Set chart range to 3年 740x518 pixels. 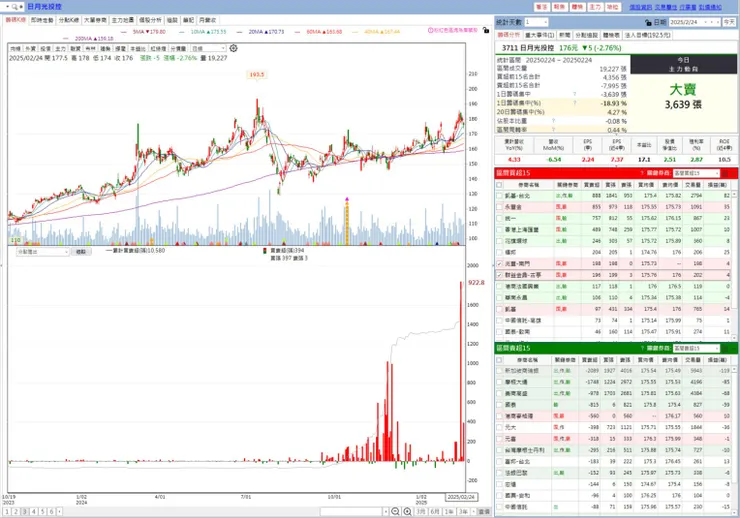463,511
